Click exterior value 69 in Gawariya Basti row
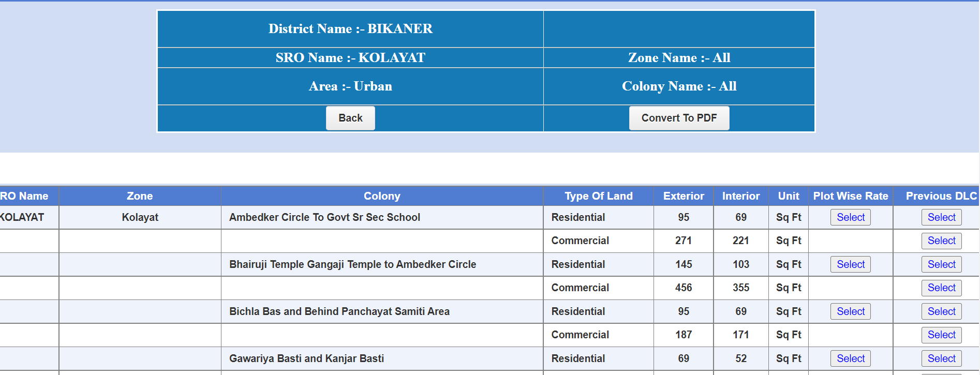980x375 pixels. [x=684, y=358]
